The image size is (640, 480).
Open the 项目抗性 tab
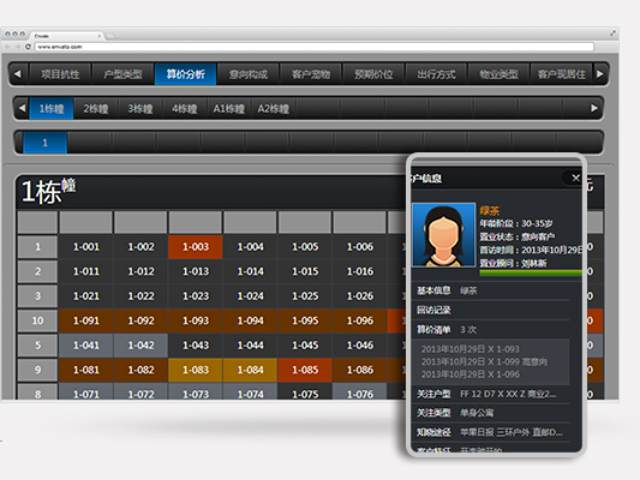(60, 74)
